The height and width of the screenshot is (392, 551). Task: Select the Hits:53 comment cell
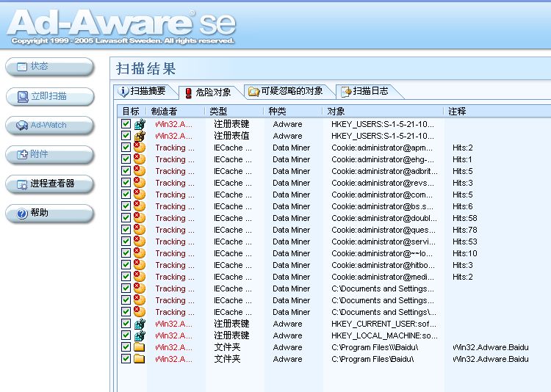coord(464,242)
